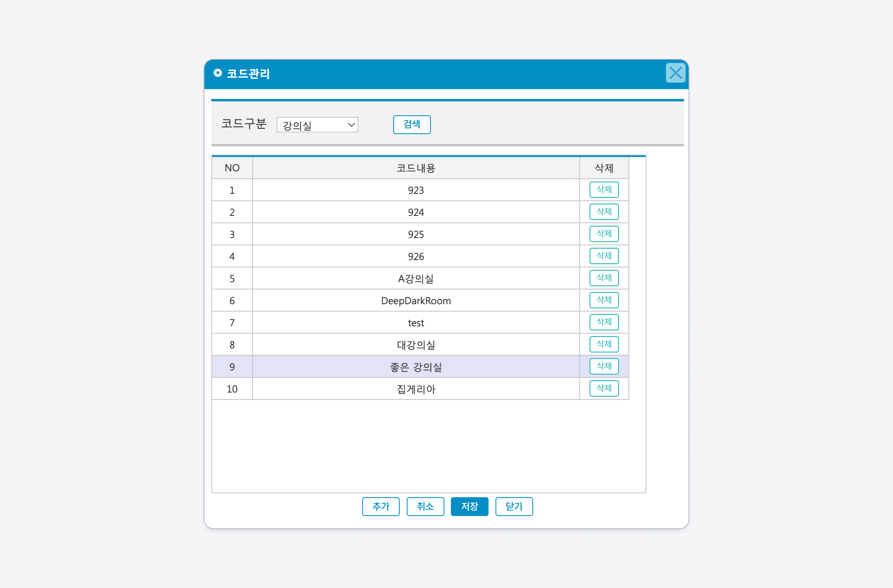893x588 pixels.
Task: Click the 코드내용 column header
Action: click(416, 168)
